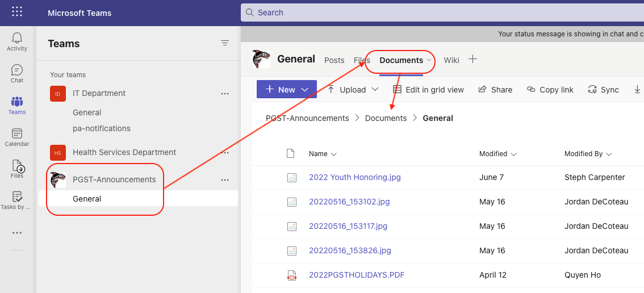This screenshot has width=644, height=293.
Task: Click the Health Services Department avatar
Action: pyautogui.click(x=57, y=153)
